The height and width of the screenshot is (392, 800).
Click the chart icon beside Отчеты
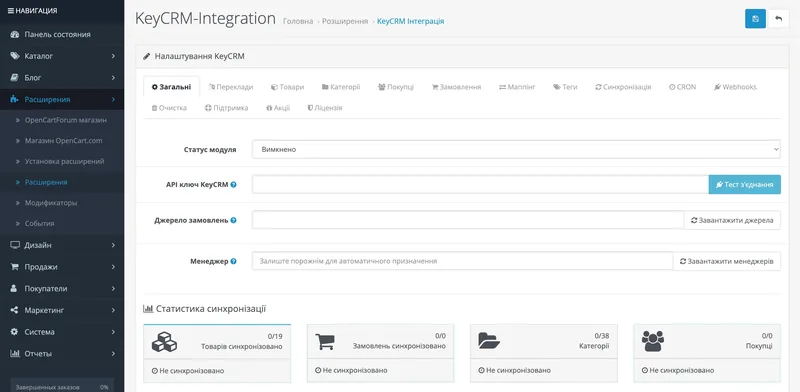coord(15,354)
